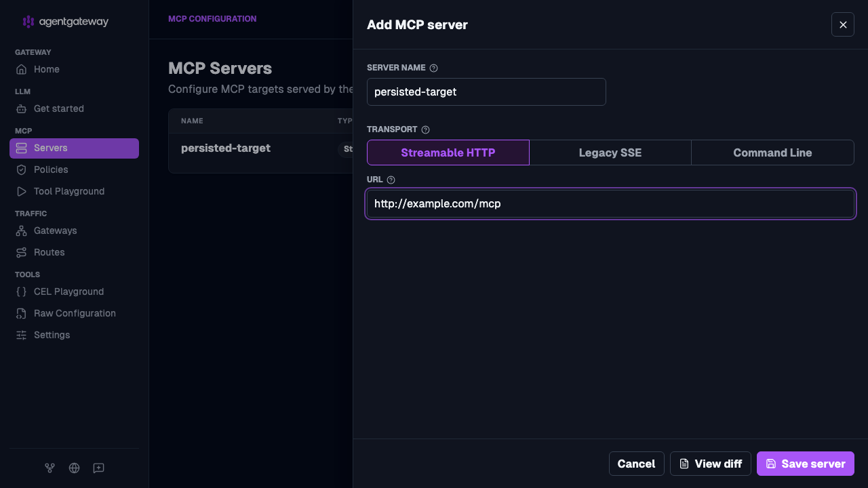Screen dimensions: 868x488
Task: Click URL help icon
Action: pos(391,180)
